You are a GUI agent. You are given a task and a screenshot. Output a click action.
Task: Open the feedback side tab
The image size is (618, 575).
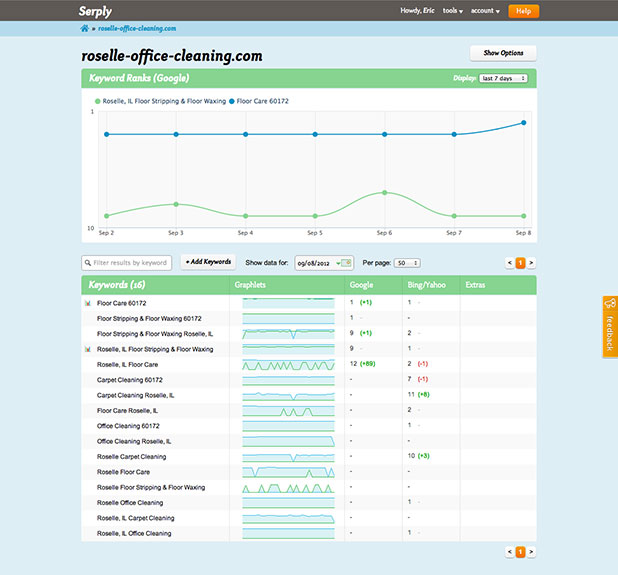610,327
